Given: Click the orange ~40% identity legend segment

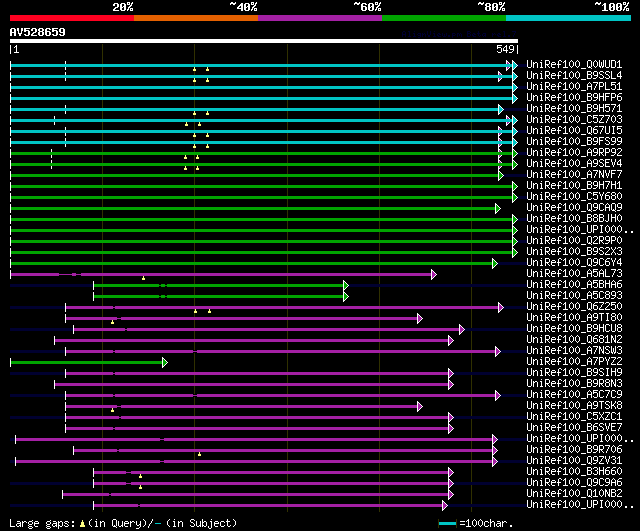Looking at the screenshot, I should coord(196,18).
